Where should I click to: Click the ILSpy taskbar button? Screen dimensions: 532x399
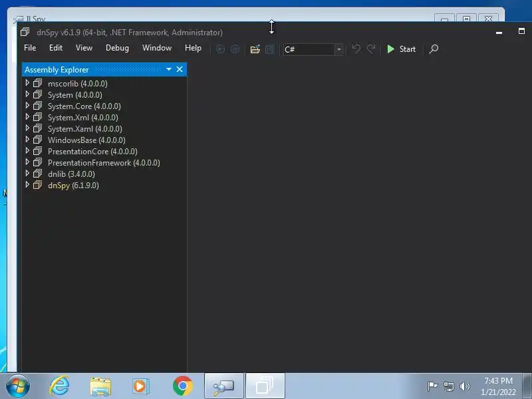224,386
